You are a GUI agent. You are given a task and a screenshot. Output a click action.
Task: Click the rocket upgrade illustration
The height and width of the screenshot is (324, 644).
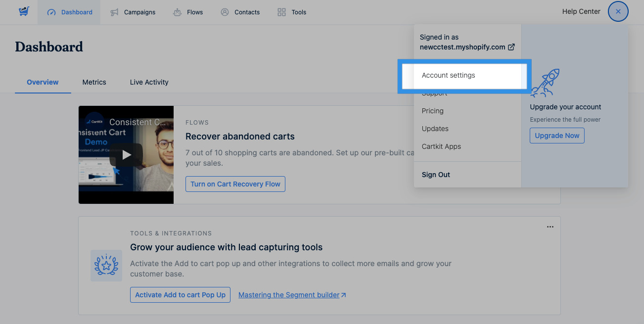[x=545, y=83]
